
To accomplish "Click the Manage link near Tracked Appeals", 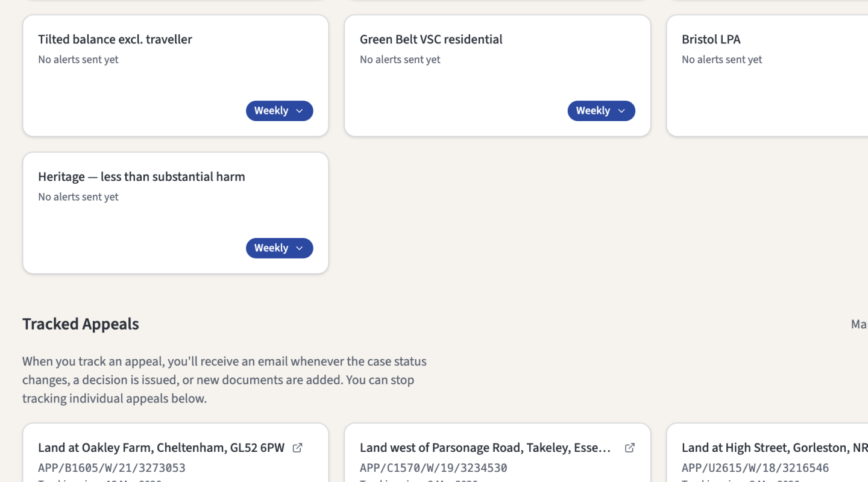I will (x=859, y=324).
